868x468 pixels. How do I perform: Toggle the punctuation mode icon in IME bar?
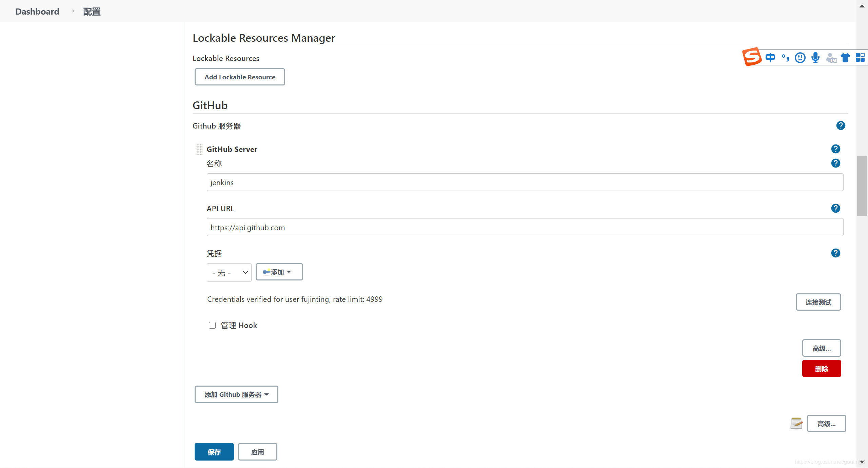click(x=785, y=58)
